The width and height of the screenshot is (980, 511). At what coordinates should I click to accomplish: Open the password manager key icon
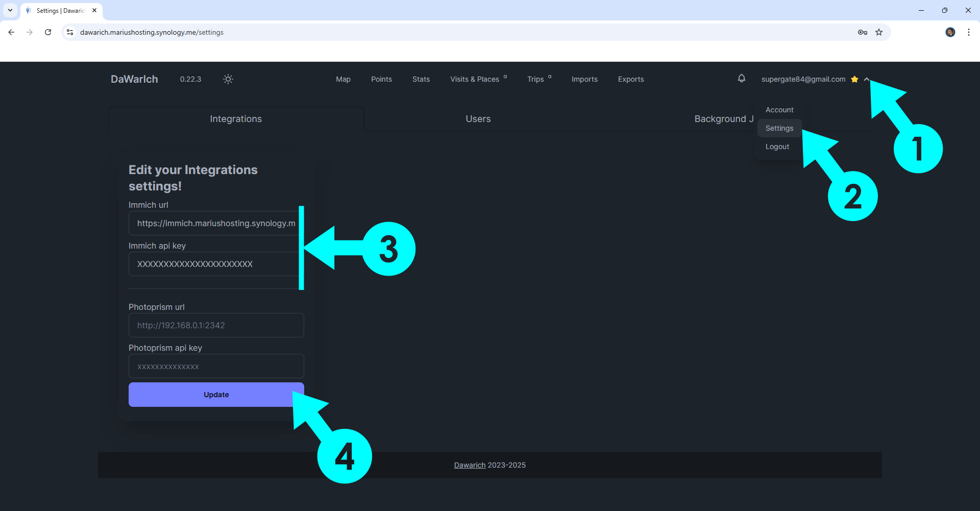[863, 32]
